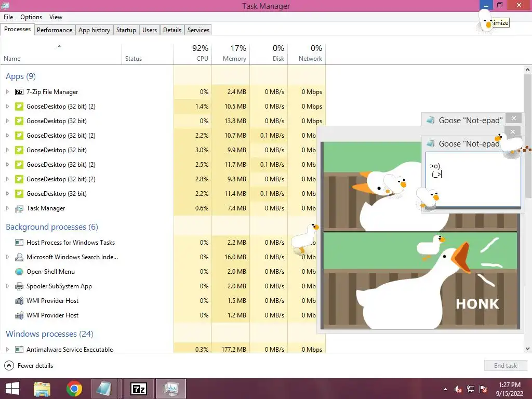Screen dimensions: 532x399
Task: Click the Status column header
Action: pos(148,54)
